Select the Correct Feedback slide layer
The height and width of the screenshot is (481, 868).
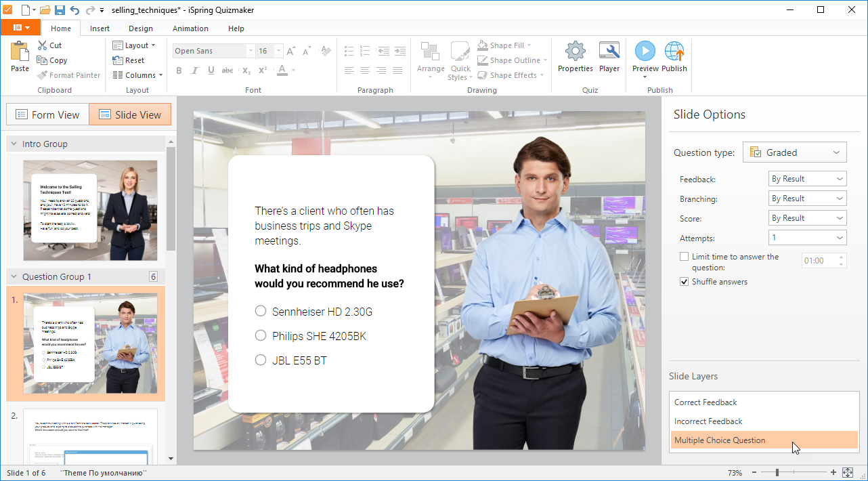(x=706, y=402)
